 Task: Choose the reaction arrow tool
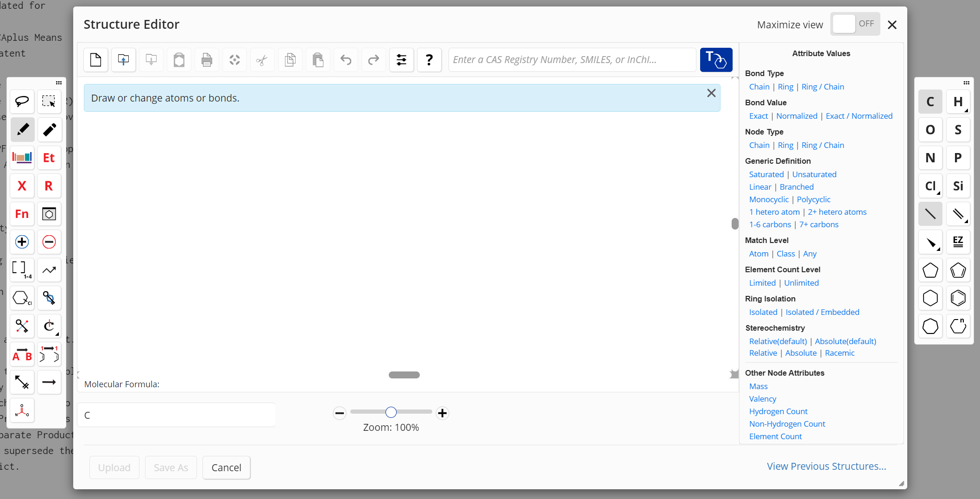pyautogui.click(x=49, y=382)
